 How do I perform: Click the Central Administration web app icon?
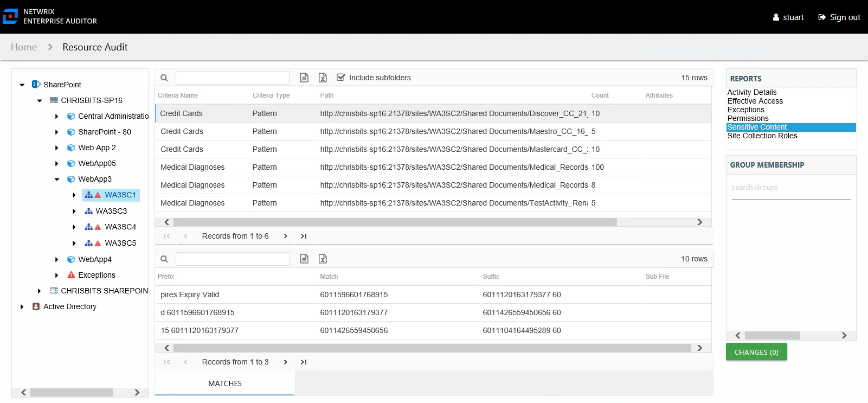[71, 116]
